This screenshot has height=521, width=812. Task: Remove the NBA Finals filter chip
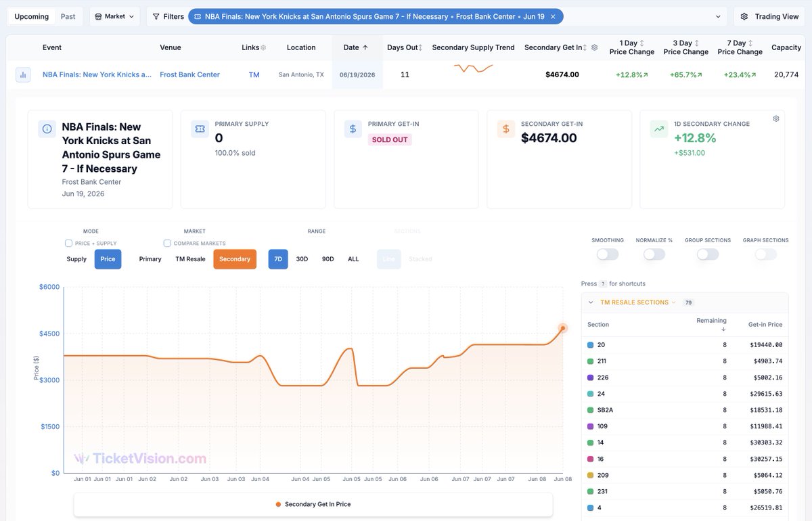pos(553,16)
